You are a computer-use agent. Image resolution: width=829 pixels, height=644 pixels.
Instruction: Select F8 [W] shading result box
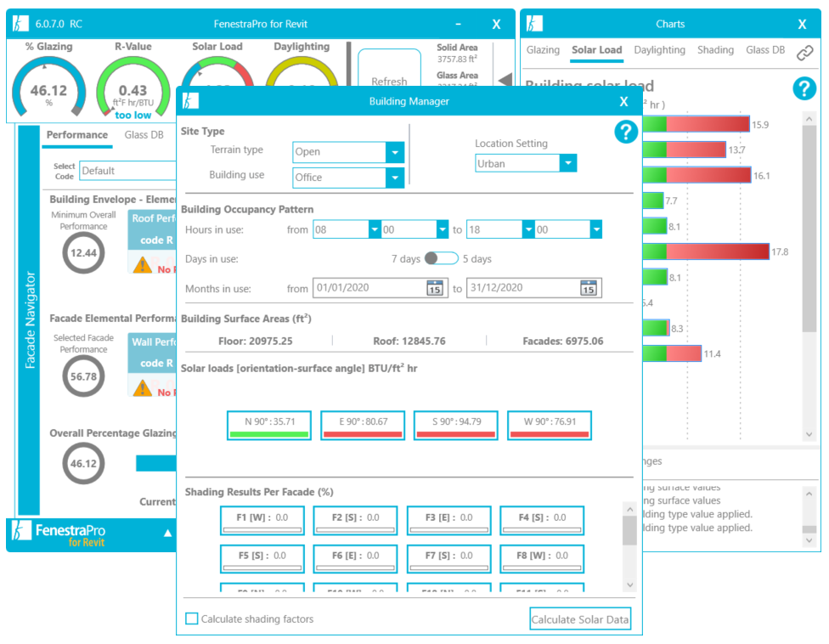(542, 559)
